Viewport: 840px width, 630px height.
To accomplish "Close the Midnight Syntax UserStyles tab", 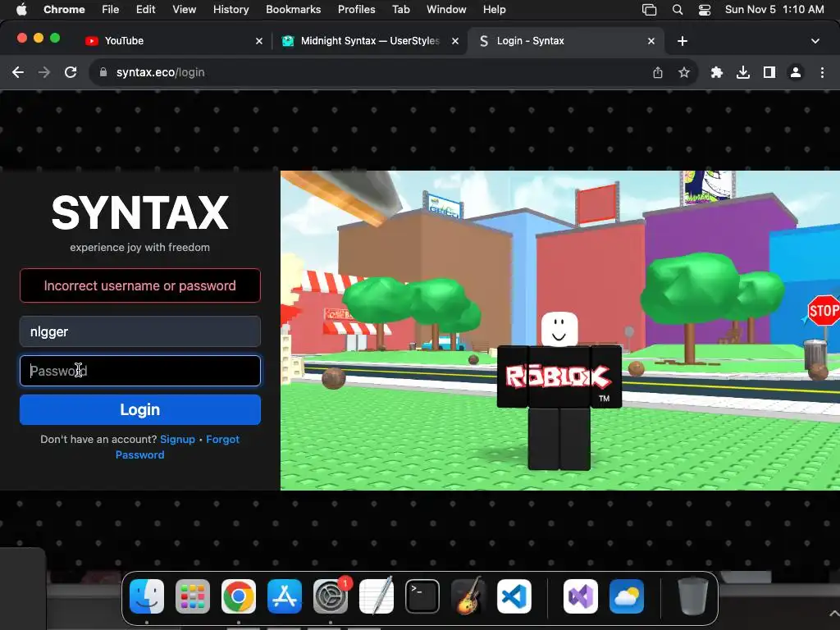I will pyautogui.click(x=454, y=41).
